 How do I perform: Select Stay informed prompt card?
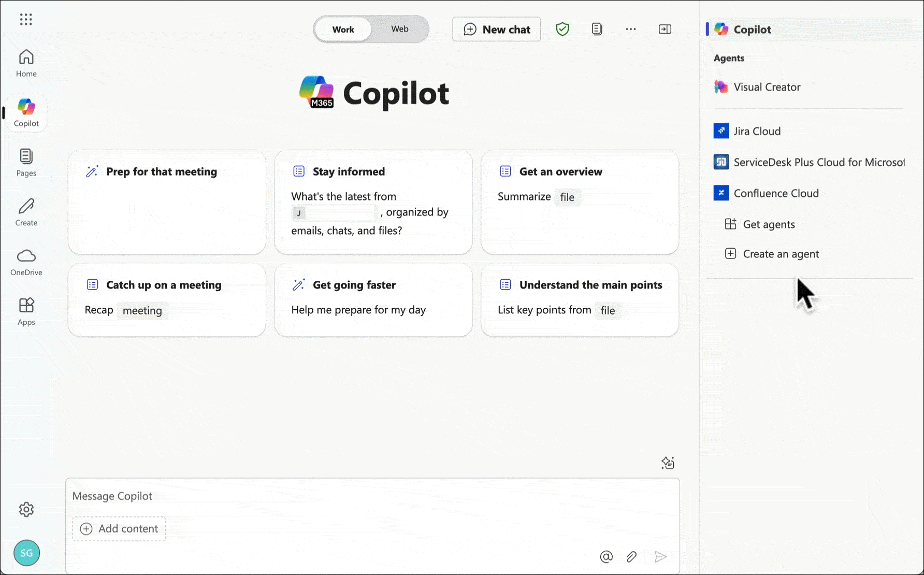(x=373, y=203)
